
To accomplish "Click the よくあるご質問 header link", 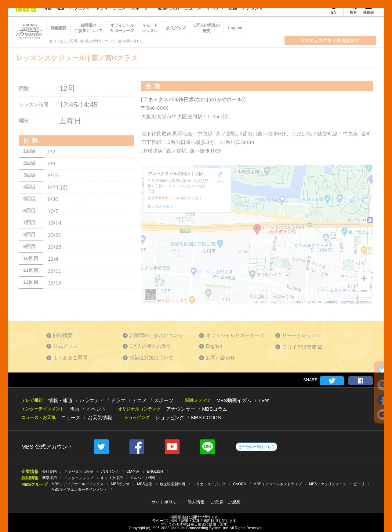I will 63,41.
